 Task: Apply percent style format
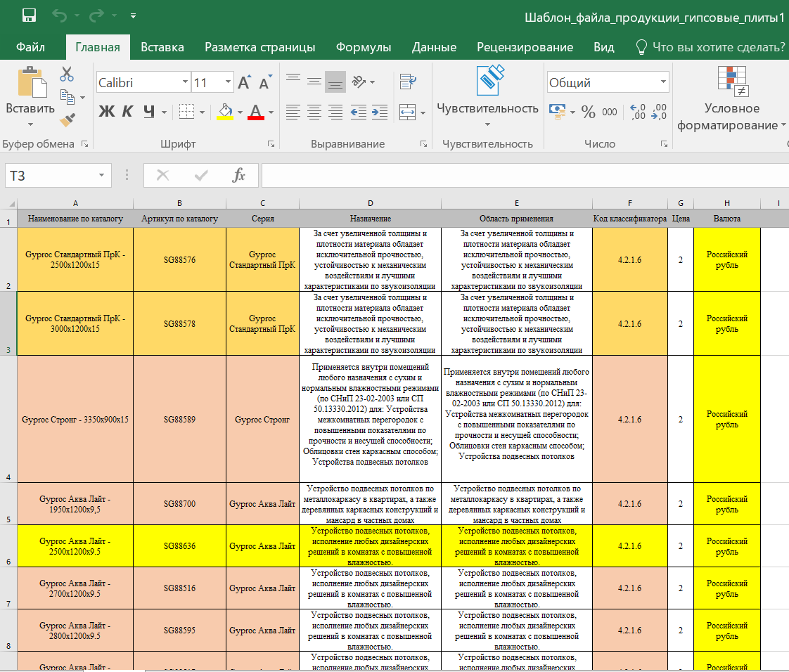(x=588, y=112)
